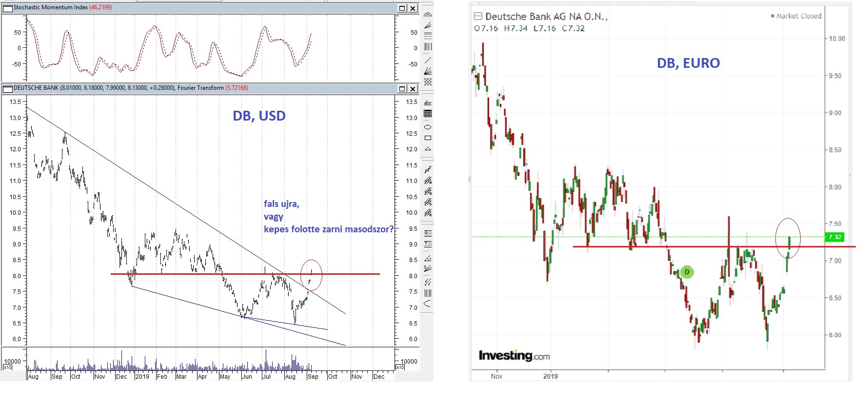
Task: Select the trendline by angle tool
Action: (428, 258)
